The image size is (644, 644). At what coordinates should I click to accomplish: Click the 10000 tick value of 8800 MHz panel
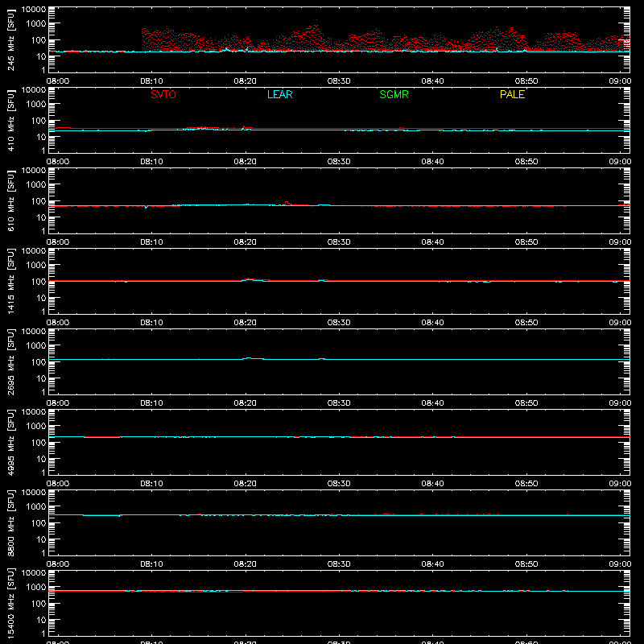(x=34, y=493)
